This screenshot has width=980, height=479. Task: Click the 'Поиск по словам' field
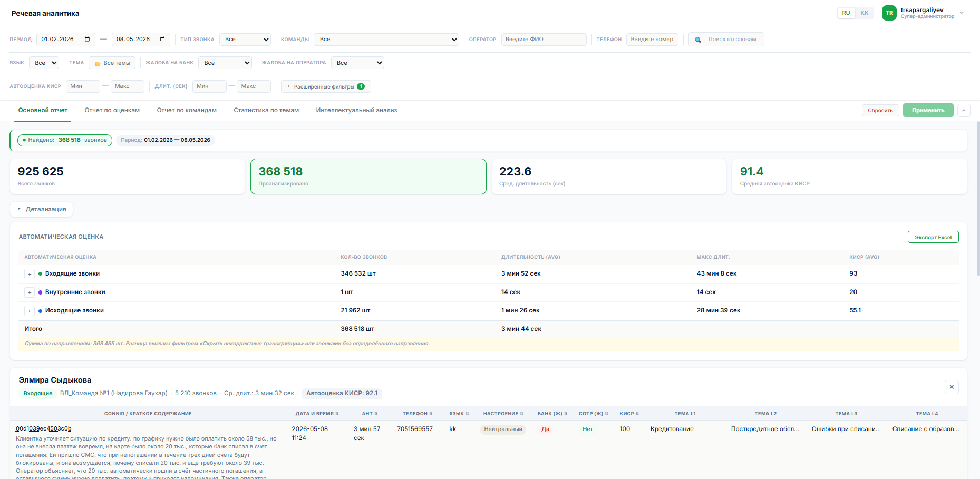[x=726, y=40]
